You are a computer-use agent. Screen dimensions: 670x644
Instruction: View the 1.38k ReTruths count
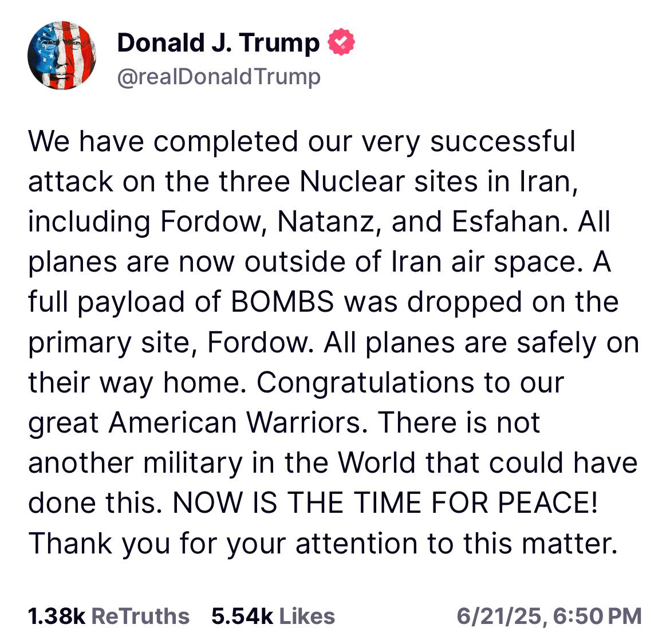(x=57, y=616)
